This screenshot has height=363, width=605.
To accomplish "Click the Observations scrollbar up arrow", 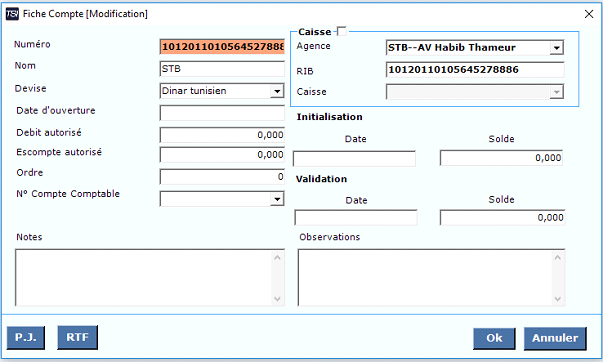I will 558,257.
